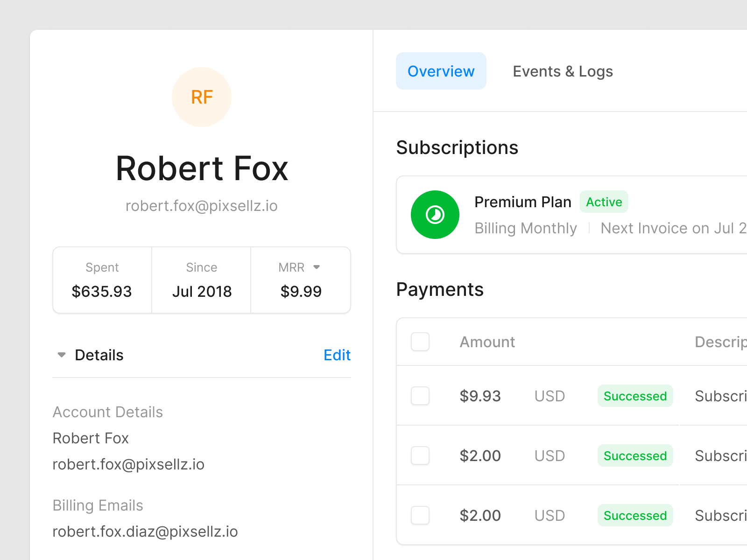
Task: Open the Premium Plan subscription title
Action: click(522, 202)
